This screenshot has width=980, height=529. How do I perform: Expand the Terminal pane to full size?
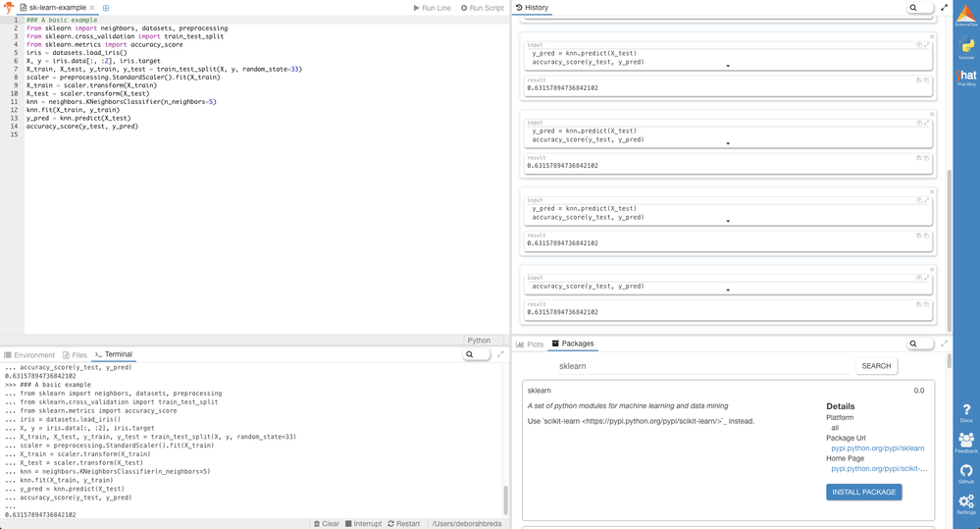coord(500,354)
